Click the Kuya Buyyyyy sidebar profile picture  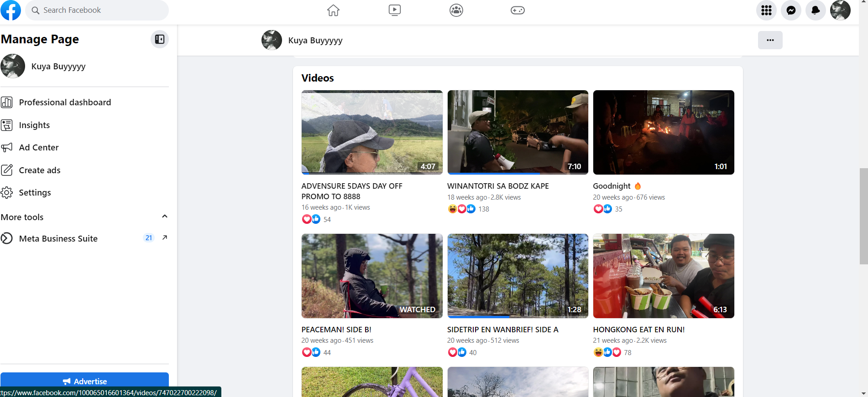[13, 66]
